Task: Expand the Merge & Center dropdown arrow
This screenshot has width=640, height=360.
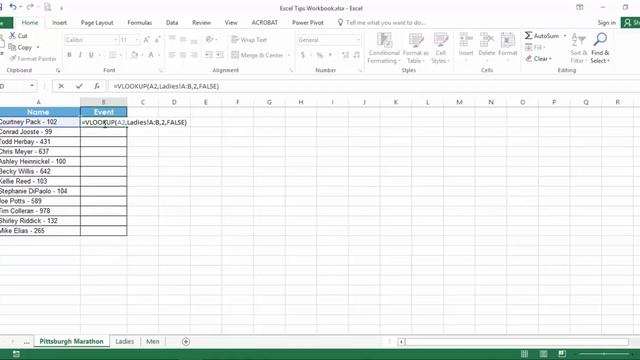Action: 289,55
